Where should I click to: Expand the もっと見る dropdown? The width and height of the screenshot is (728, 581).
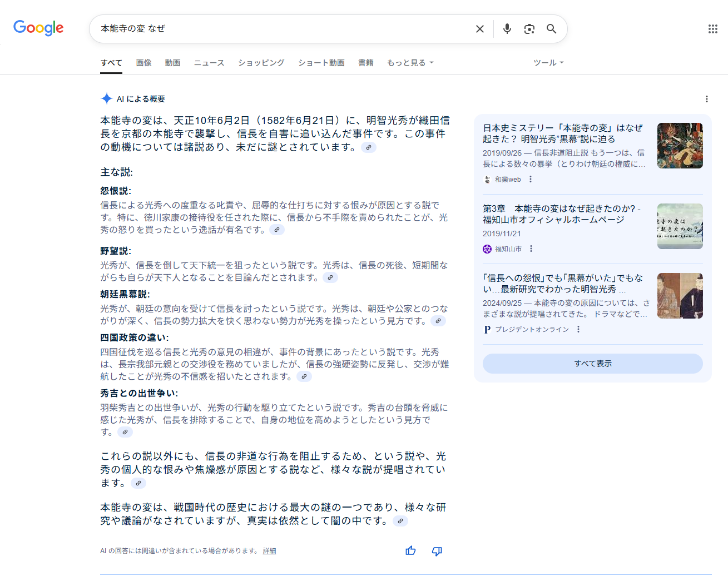click(x=410, y=63)
